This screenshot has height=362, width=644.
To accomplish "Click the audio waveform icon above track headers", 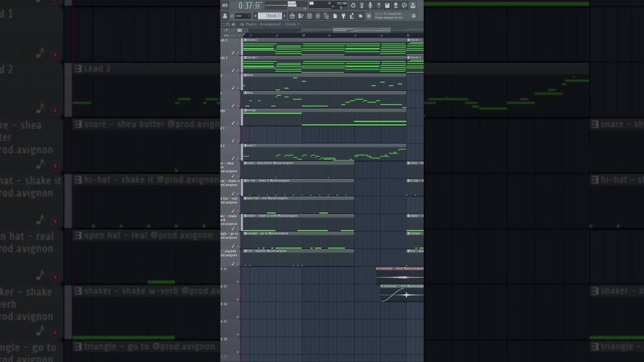I will pos(226,30).
